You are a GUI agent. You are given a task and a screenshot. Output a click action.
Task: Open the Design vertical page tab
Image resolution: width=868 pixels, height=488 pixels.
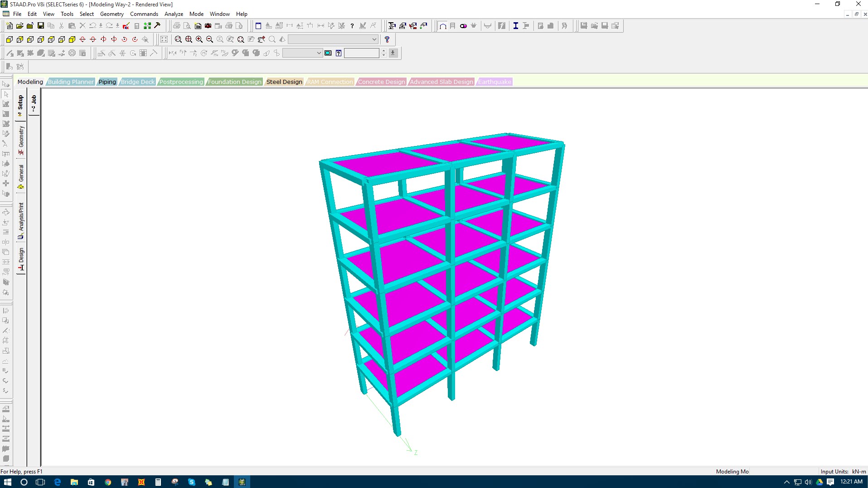tap(21, 259)
